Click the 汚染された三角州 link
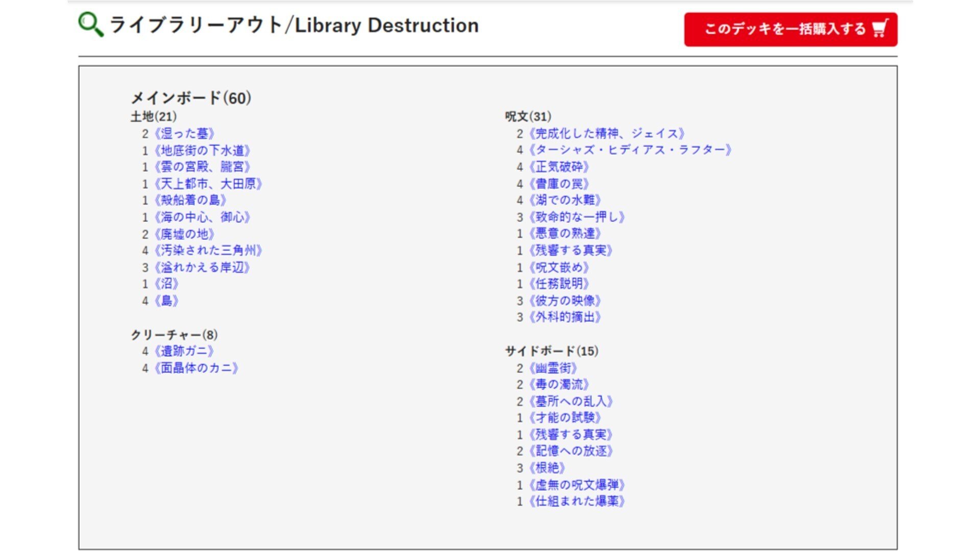Image resolution: width=980 pixels, height=551 pixels. pos(208,251)
